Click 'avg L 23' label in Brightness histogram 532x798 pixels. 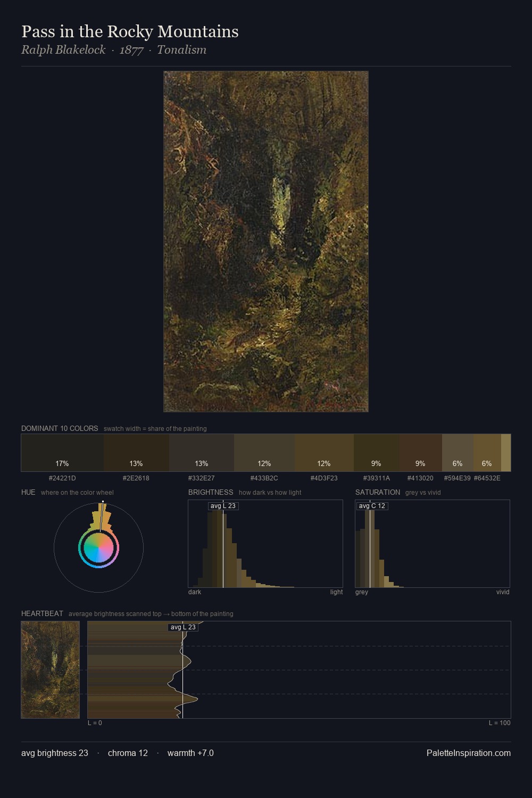(223, 506)
